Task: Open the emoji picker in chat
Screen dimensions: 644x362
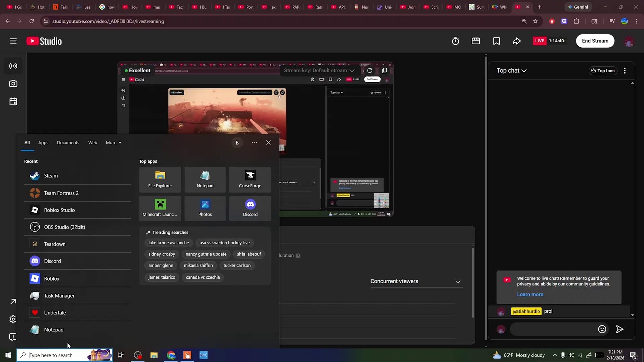Action: click(602, 329)
